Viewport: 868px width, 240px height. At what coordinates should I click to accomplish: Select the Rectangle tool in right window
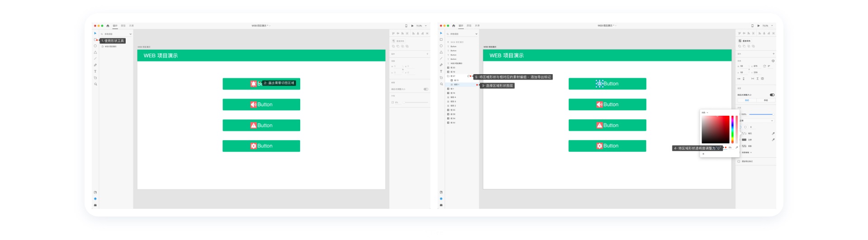[x=441, y=40]
